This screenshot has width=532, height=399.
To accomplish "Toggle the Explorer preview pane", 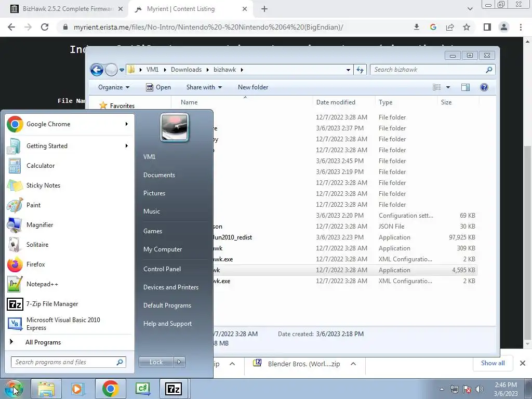I will click(465, 87).
